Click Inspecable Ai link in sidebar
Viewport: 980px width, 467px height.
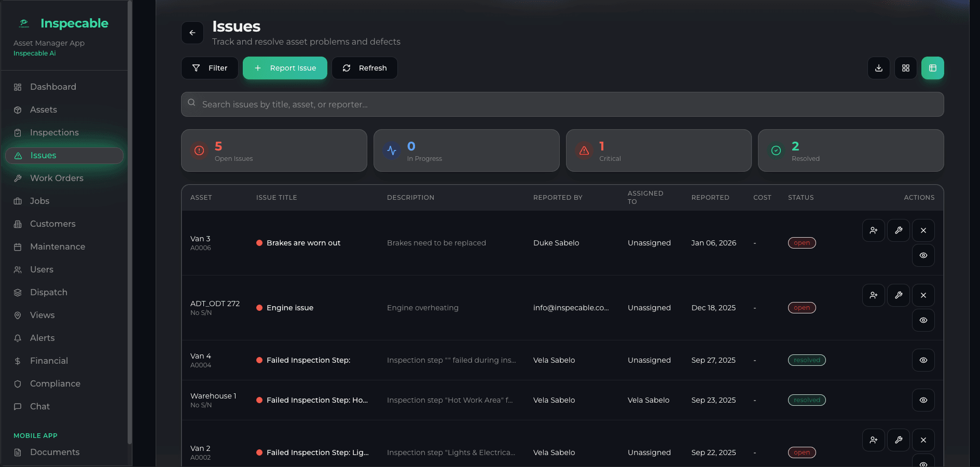coord(35,53)
